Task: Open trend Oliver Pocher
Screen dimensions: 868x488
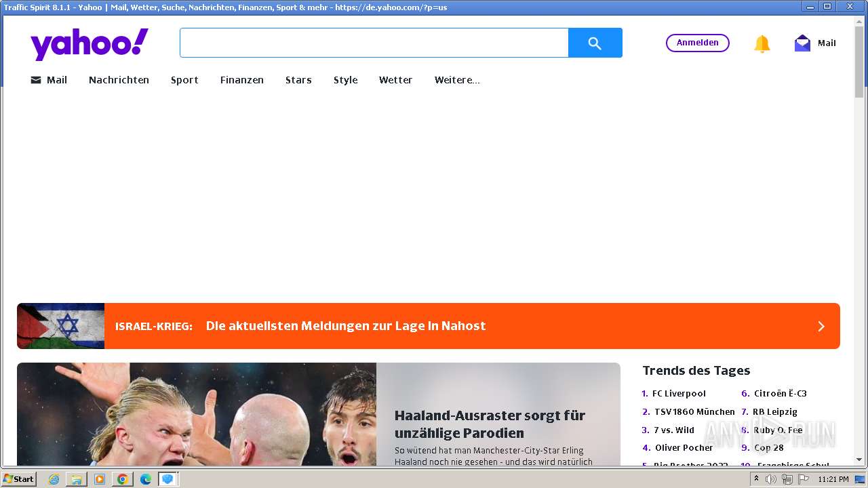Action: tap(684, 447)
